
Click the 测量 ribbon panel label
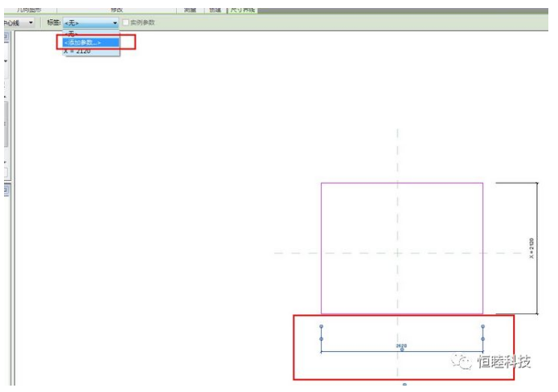190,10
